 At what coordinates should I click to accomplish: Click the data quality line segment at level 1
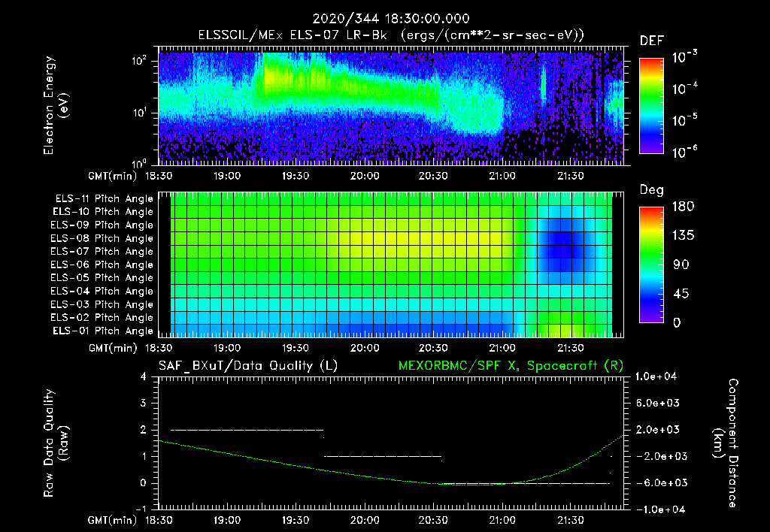[383, 456]
